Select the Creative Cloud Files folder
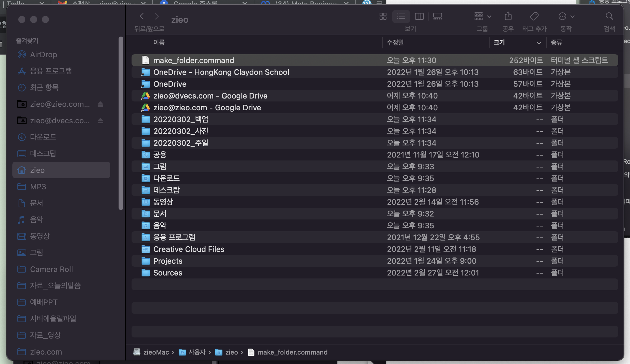630x364 pixels. (x=189, y=249)
